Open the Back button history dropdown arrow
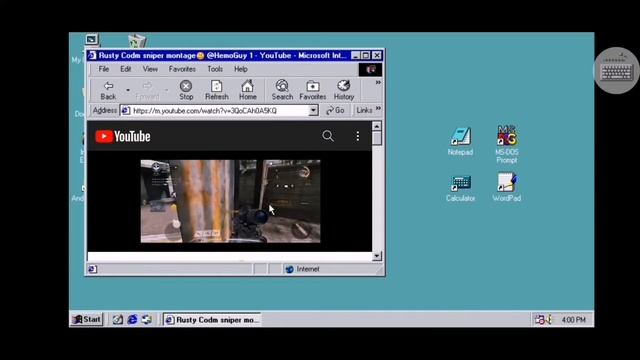 128,90
